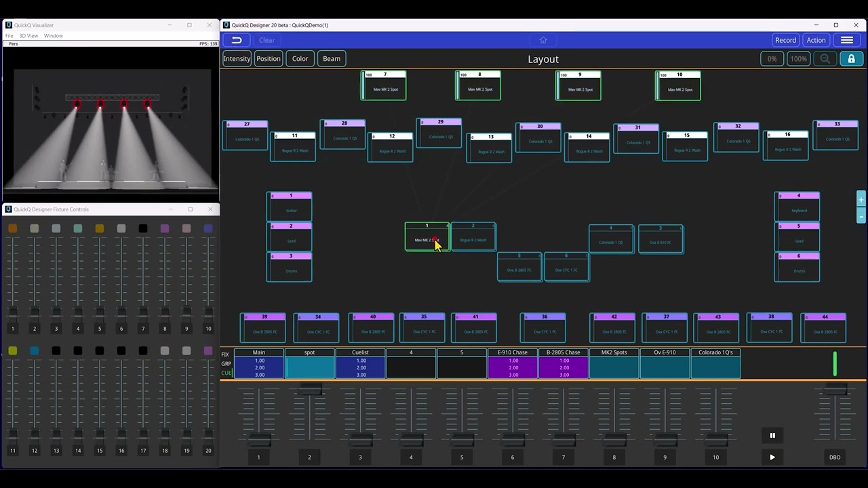Viewport: 868px width, 488px height.
Task: Select GRP mode label
Action: [226, 364]
